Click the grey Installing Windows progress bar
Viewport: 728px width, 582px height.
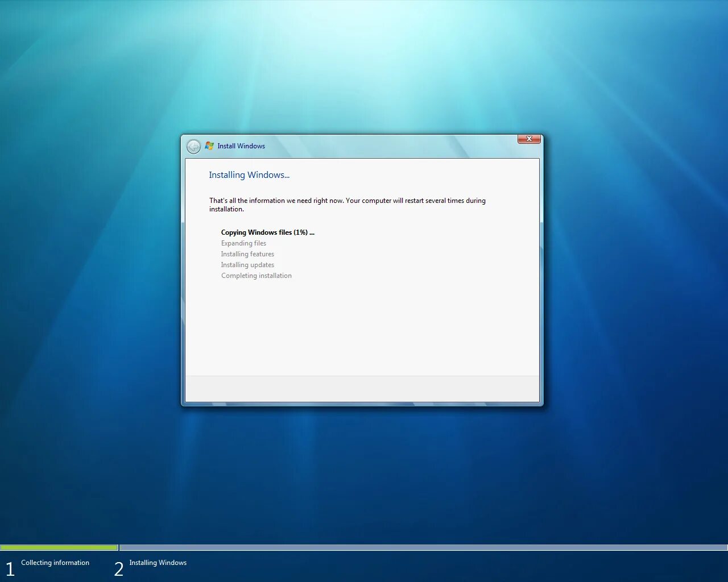coord(424,548)
